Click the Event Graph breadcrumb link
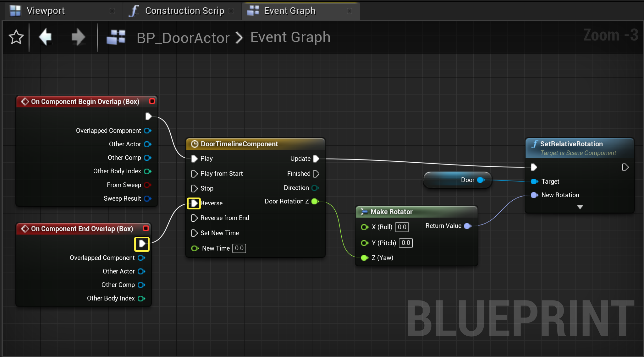644x357 pixels. (x=290, y=37)
